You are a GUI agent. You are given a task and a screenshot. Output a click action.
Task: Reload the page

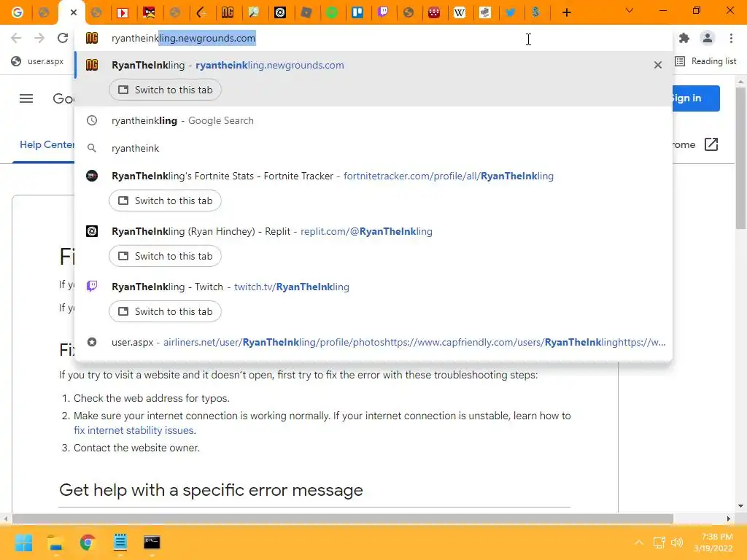[63, 38]
